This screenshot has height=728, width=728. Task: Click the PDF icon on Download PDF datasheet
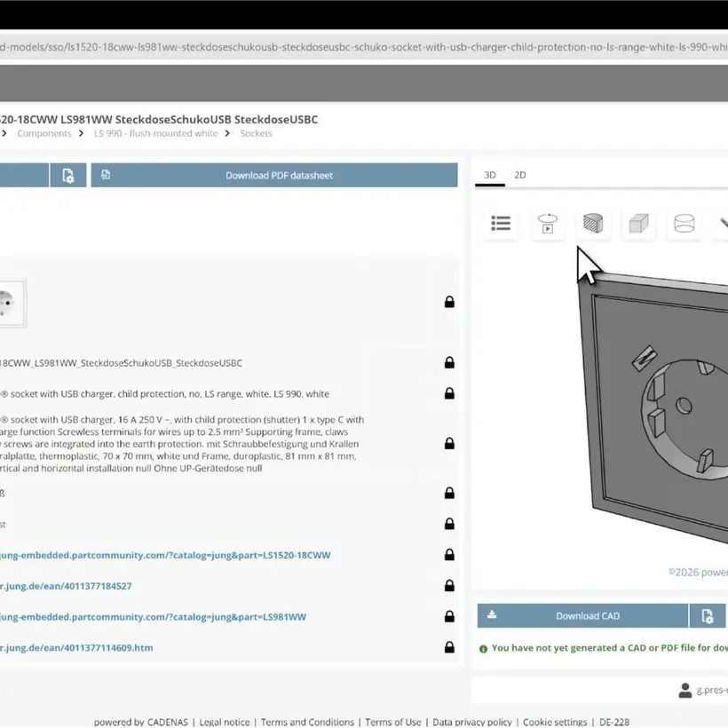pos(106,174)
